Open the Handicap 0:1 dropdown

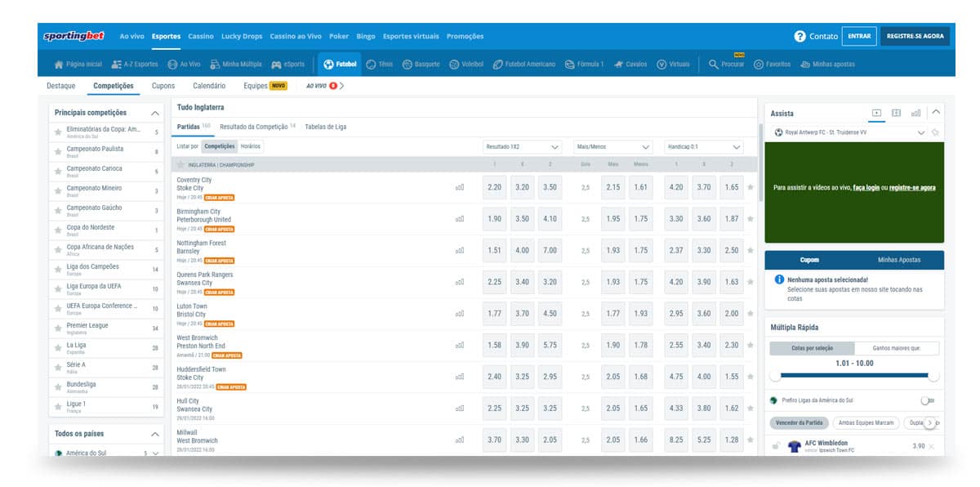point(703,147)
